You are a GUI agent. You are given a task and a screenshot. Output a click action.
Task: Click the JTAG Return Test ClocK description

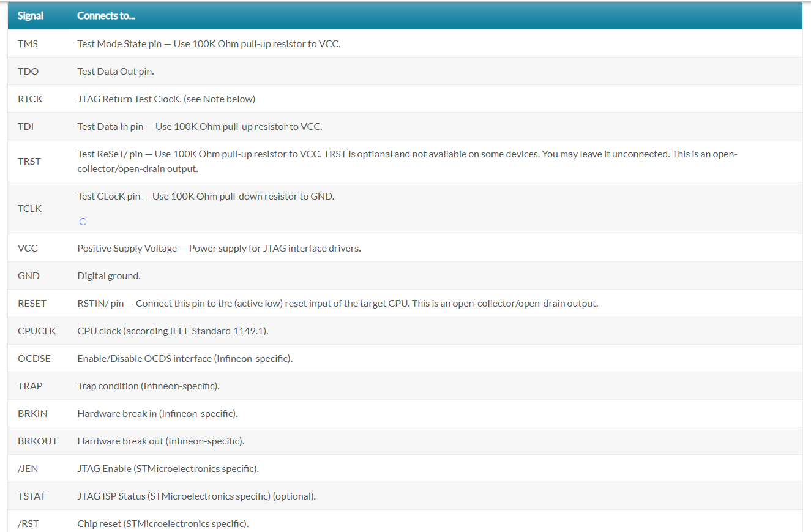point(166,99)
